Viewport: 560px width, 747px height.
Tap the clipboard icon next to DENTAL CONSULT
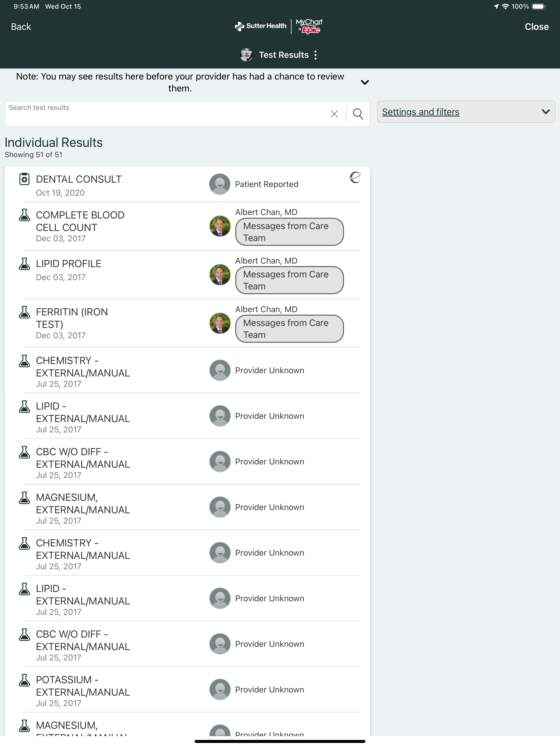click(x=24, y=179)
